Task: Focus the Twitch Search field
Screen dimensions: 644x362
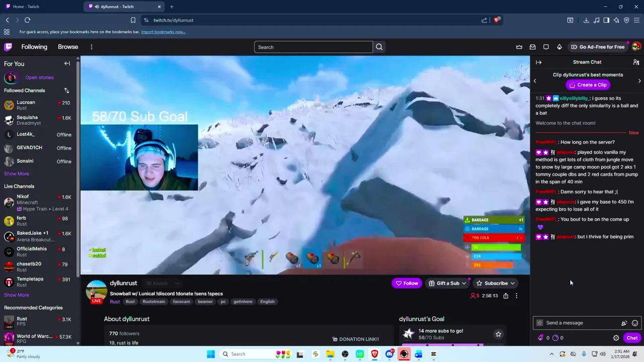Action: (x=313, y=47)
